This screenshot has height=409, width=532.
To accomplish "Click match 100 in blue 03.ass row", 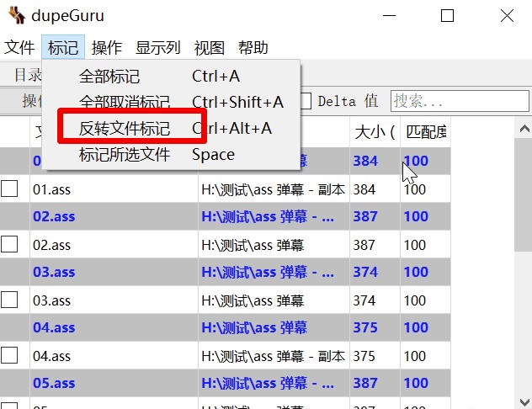I will coord(416,273).
